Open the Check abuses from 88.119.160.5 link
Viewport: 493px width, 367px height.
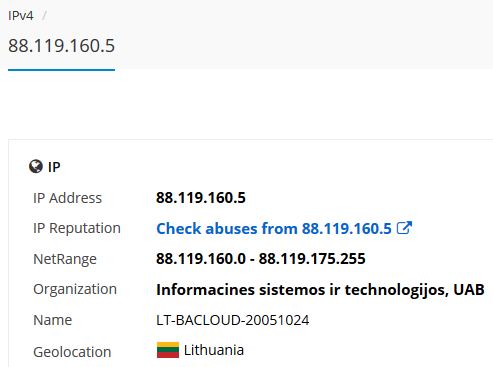click(x=274, y=229)
